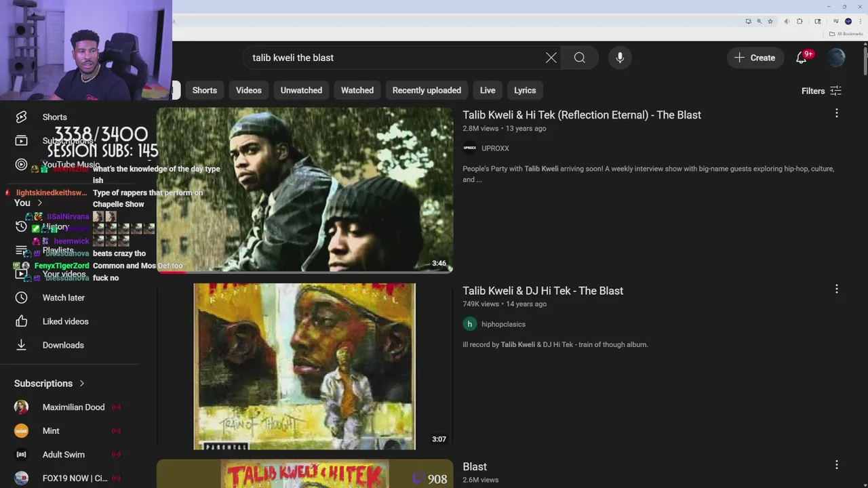868x488 pixels.
Task: Select the Recently uploaded filter chip
Action: coord(427,90)
